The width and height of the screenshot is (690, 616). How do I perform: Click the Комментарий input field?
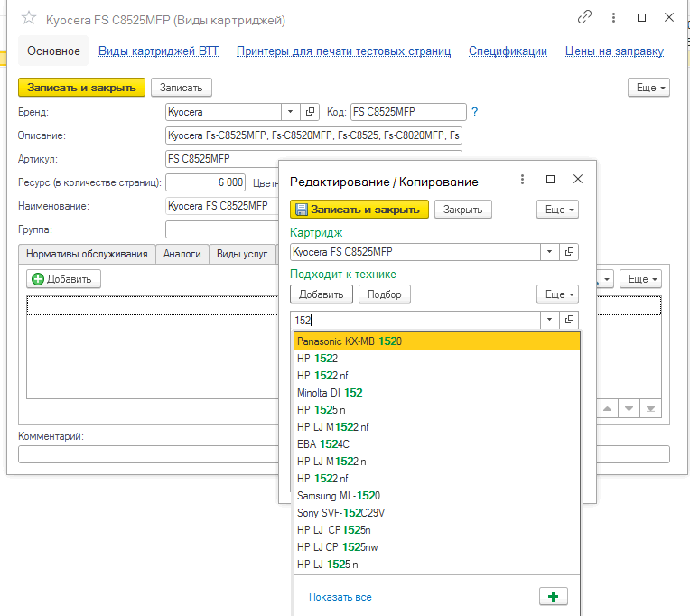tap(148, 454)
